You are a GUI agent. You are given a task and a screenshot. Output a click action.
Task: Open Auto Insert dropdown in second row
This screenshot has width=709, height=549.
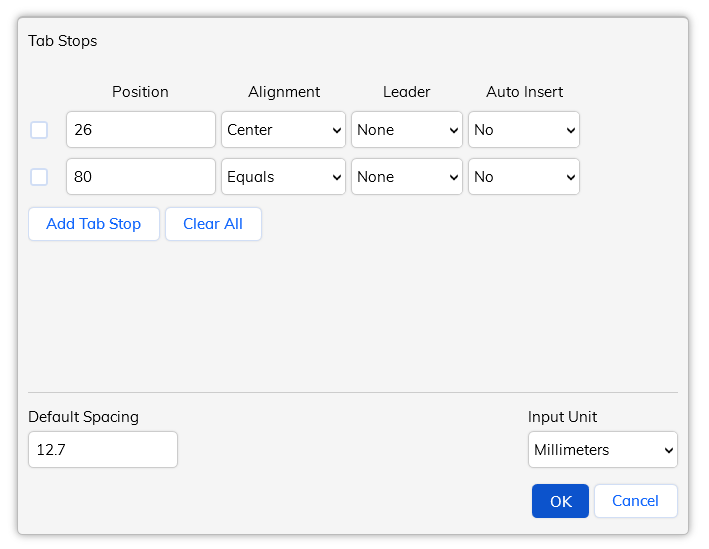(524, 177)
